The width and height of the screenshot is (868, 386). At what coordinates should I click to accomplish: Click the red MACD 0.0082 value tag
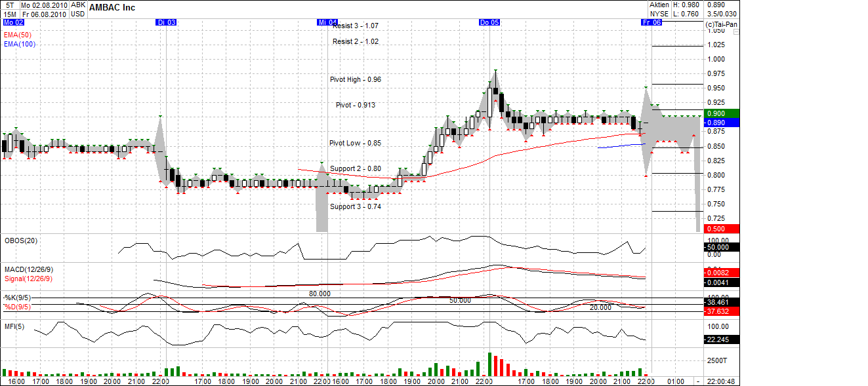(721, 273)
